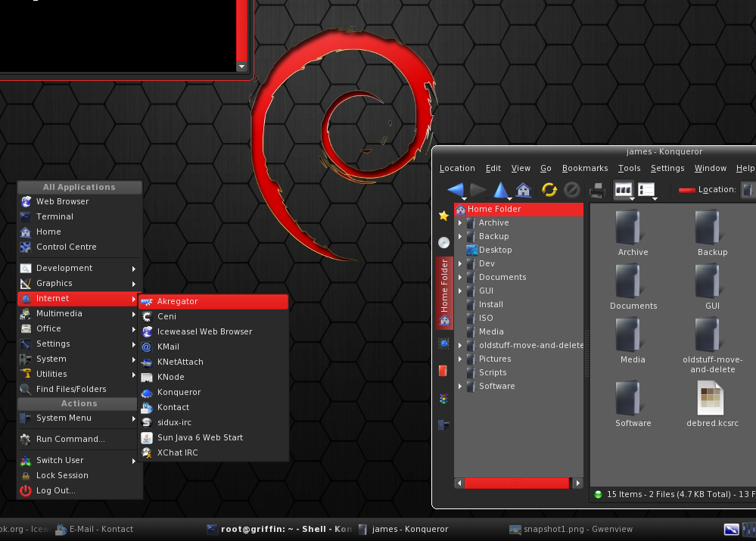This screenshot has width=756, height=541.
Task: Launch Akregator from the Internet submenu
Action: [213, 301]
